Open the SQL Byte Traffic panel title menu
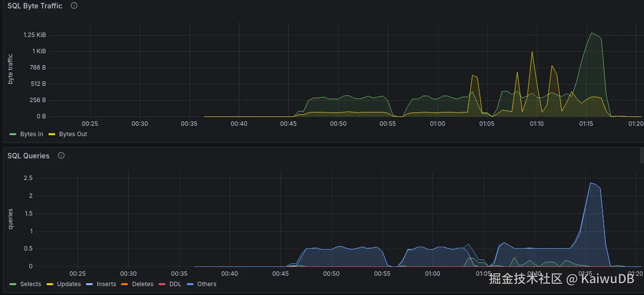 point(35,6)
